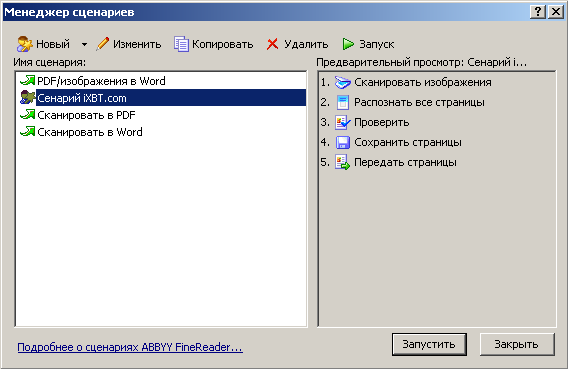
Task: Click the Закрыть button
Action: [517, 344]
